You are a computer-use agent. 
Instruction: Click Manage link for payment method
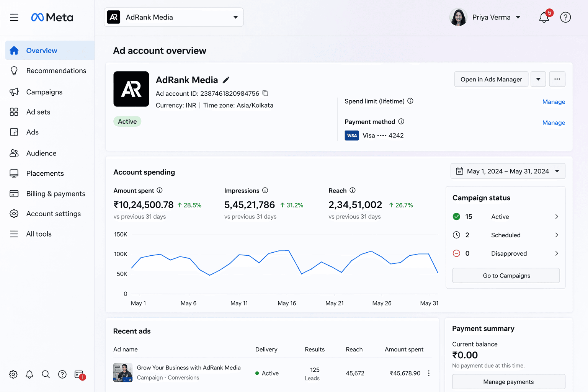pyautogui.click(x=554, y=122)
